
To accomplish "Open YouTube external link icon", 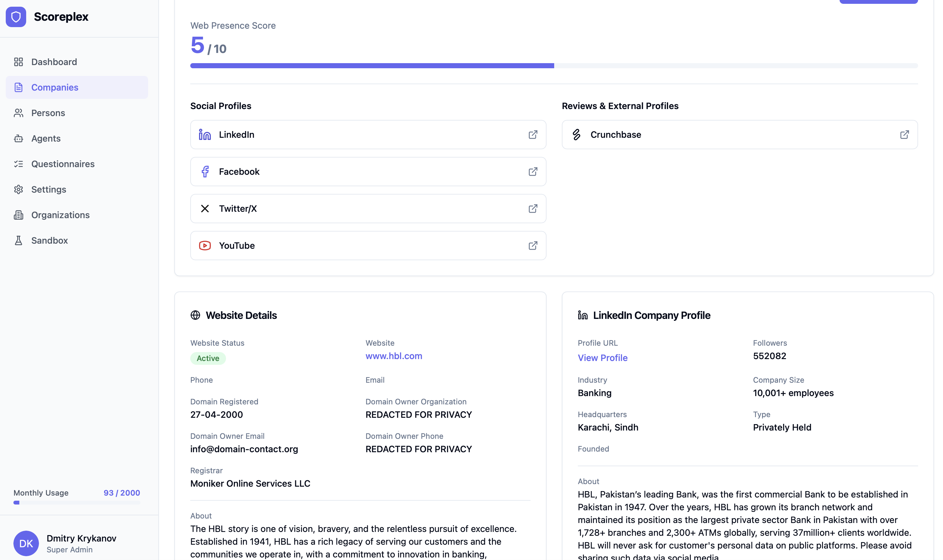I will (x=532, y=246).
